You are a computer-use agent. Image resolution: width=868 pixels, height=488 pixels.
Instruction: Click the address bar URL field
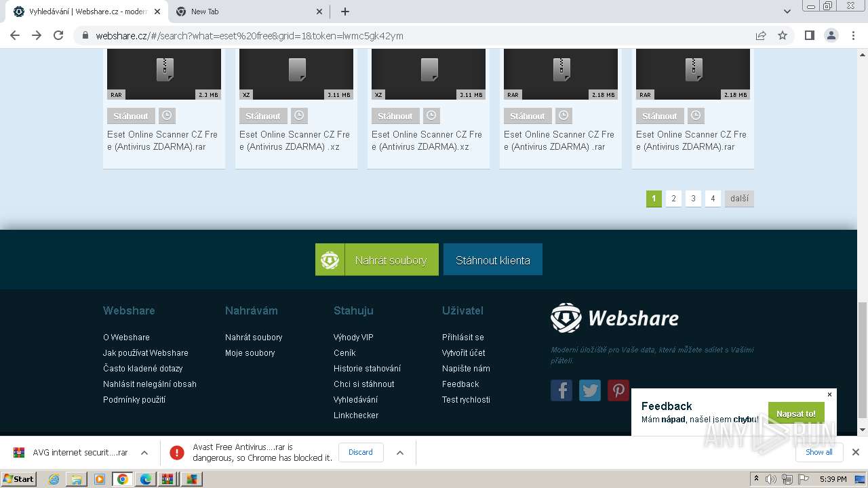coord(414,36)
